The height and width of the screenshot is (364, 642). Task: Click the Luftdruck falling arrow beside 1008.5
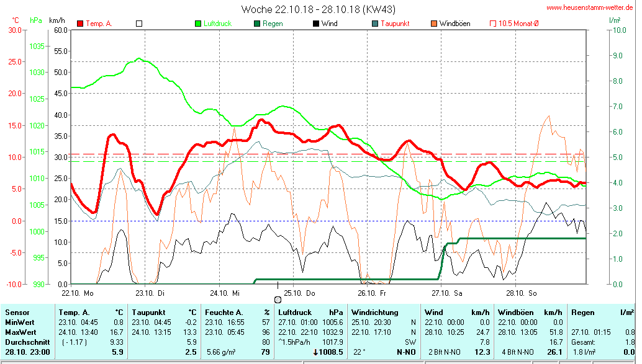[x=315, y=352]
